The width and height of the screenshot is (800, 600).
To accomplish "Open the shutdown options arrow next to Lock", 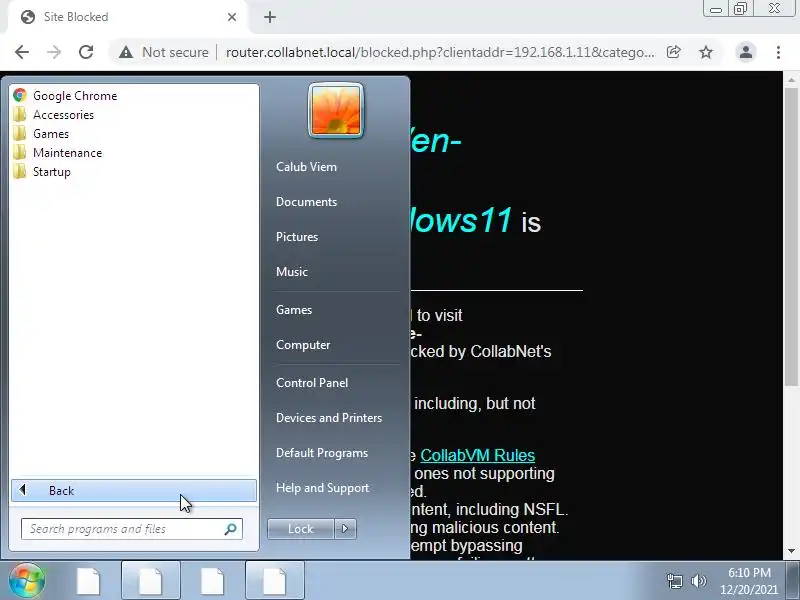I will 345,529.
